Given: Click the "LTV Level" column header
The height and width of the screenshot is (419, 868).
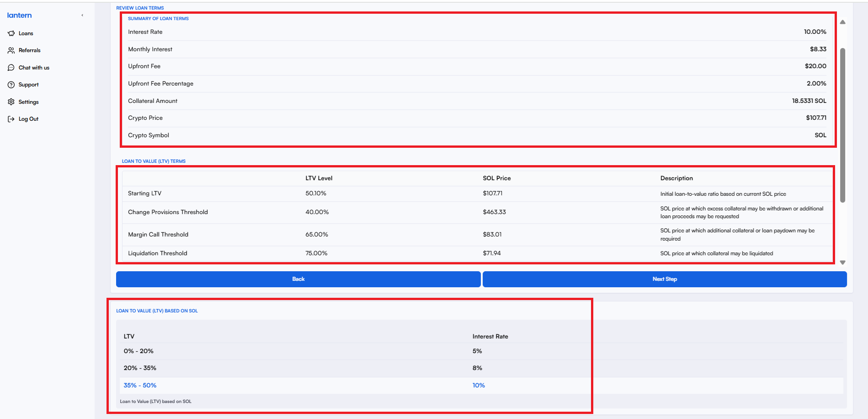Looking at the screenshot, I should click(319, 178).
